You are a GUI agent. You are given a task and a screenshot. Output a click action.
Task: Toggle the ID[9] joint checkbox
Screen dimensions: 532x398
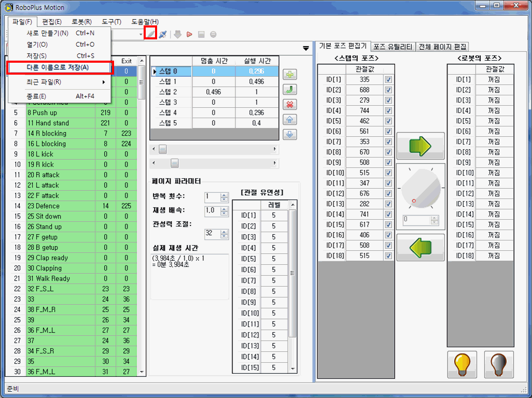[388, 163]
